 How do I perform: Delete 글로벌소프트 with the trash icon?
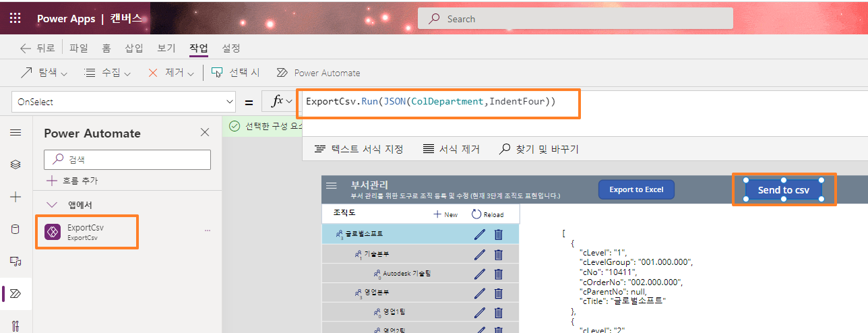pyautogui.click(x=499, y=235)
